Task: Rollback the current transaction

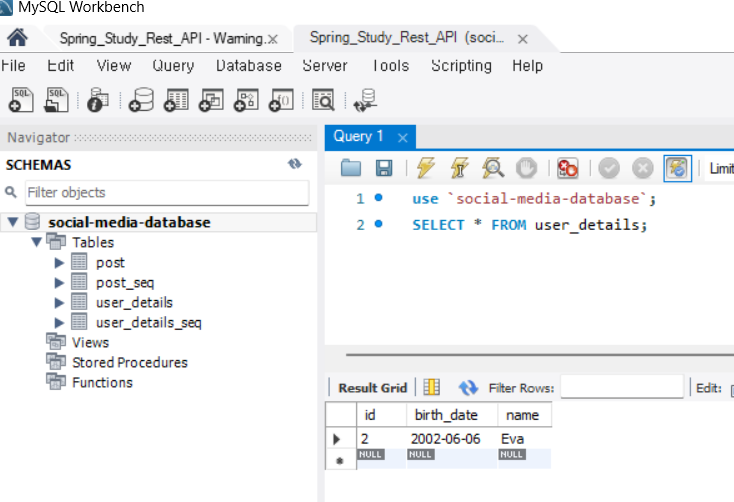Action: (x=643, y=168)
